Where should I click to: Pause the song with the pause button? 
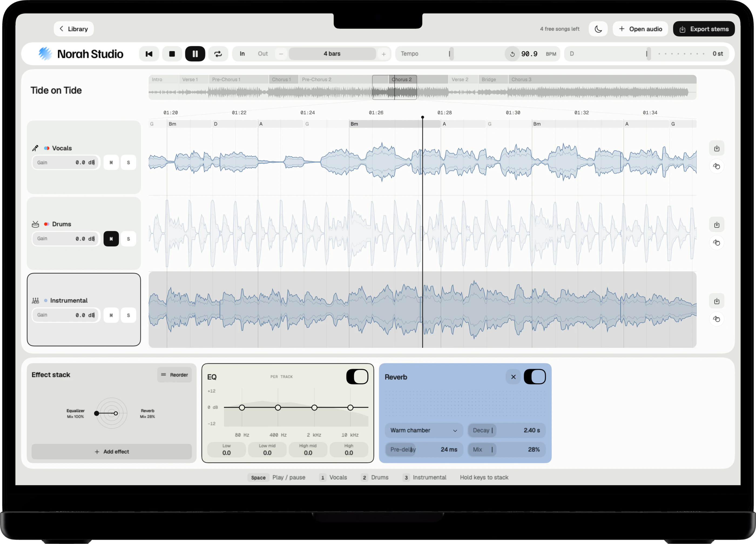point(195,54)
